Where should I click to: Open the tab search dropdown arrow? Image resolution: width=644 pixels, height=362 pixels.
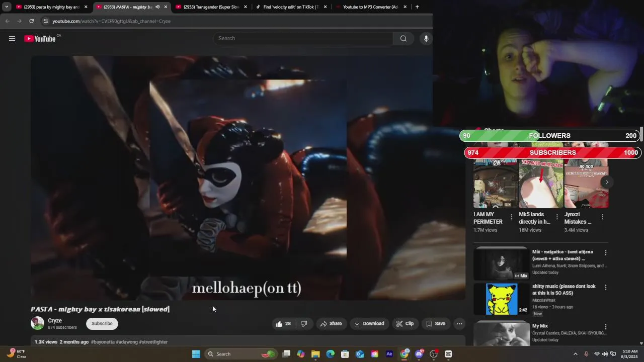click(7, 7)
